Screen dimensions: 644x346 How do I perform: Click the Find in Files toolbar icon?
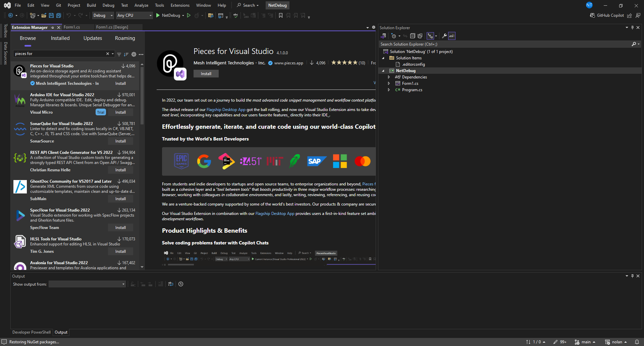point(211,15)
